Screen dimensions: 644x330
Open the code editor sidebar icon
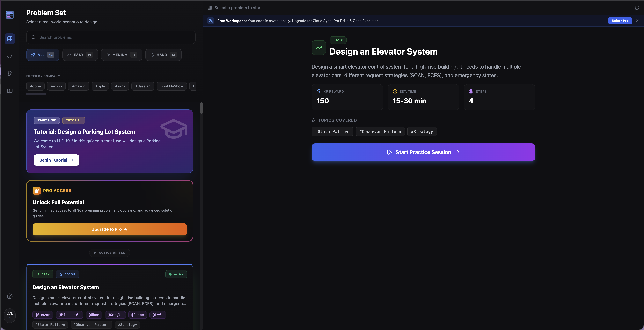(x=10, y=56)
